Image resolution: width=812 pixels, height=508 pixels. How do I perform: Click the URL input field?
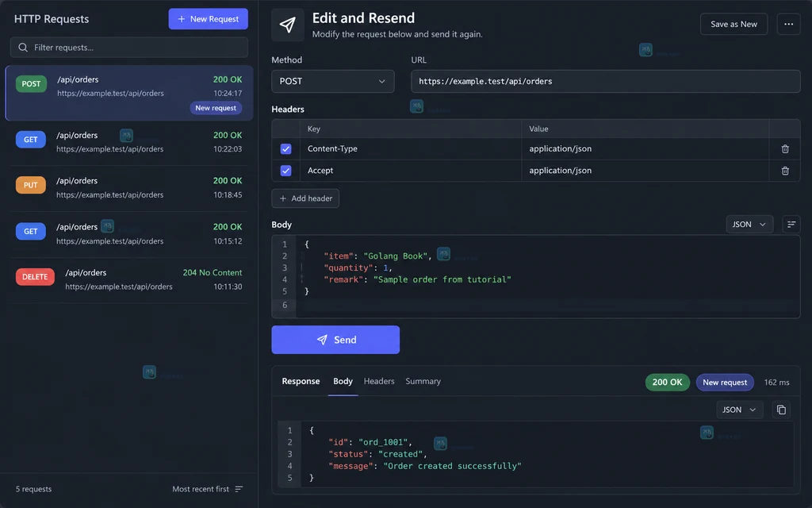605,82
